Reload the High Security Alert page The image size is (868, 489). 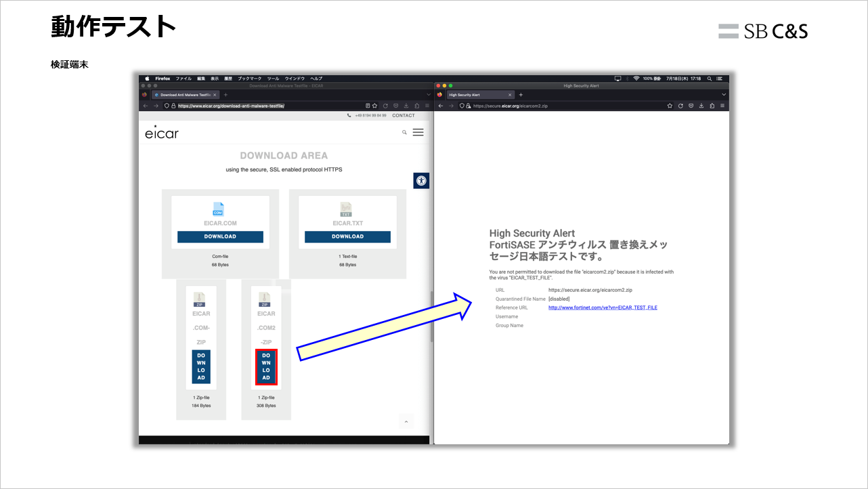(x=680, y=106)
